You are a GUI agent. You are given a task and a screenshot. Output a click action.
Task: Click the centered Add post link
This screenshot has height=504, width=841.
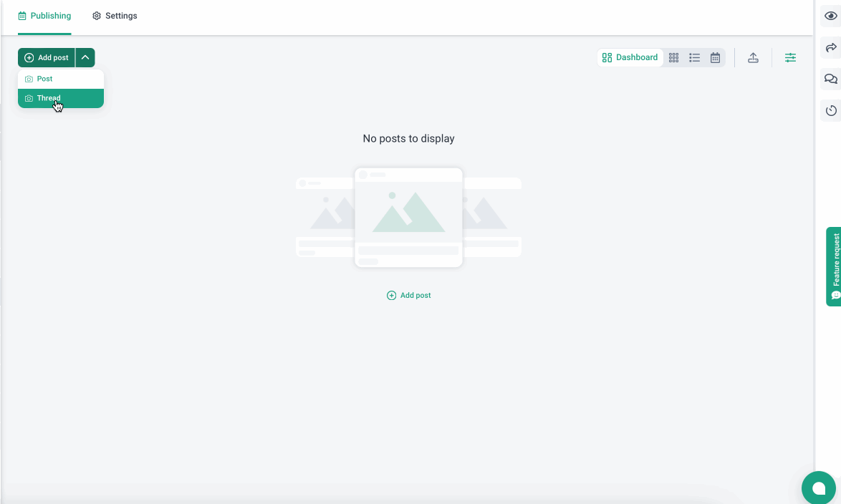coord(408,296)
